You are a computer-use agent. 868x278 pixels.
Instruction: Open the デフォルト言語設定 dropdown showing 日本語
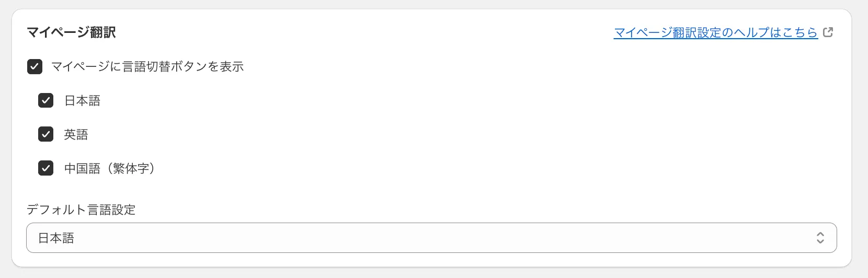pyautogui.click(x=431, y=238)
